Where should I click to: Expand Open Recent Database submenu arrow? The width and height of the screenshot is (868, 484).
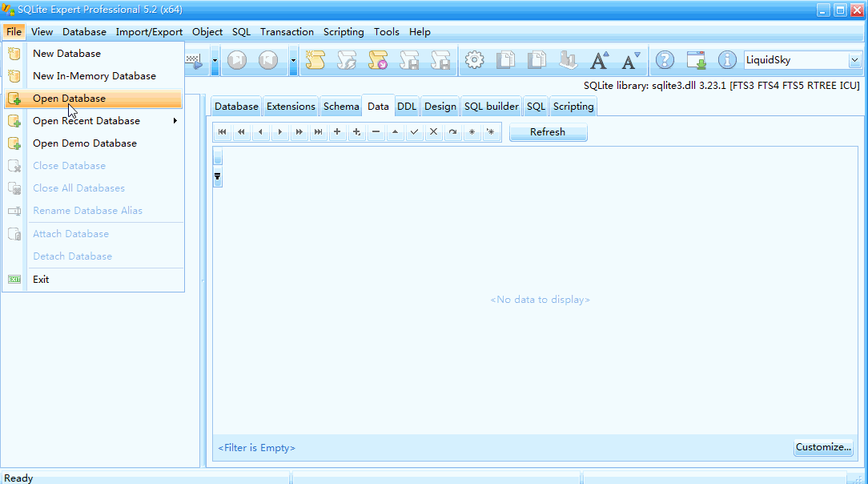pyautogui.click(x=175, y=121)
